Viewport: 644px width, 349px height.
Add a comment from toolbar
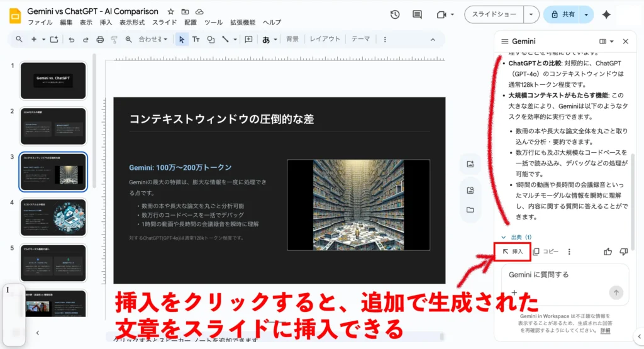pos(248,40)
